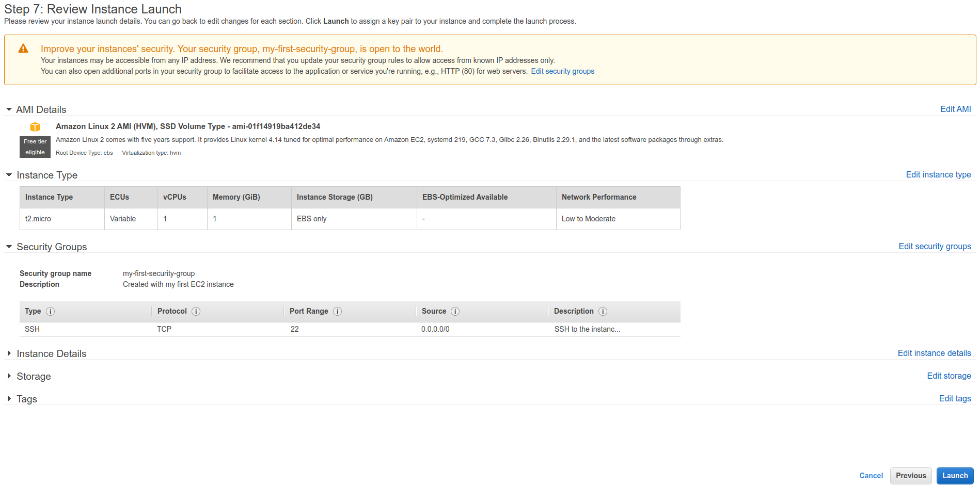Click the Amazon Linux 2 AMI title
The height and width of the screenshot is (486, 980).
click(188, 126)
